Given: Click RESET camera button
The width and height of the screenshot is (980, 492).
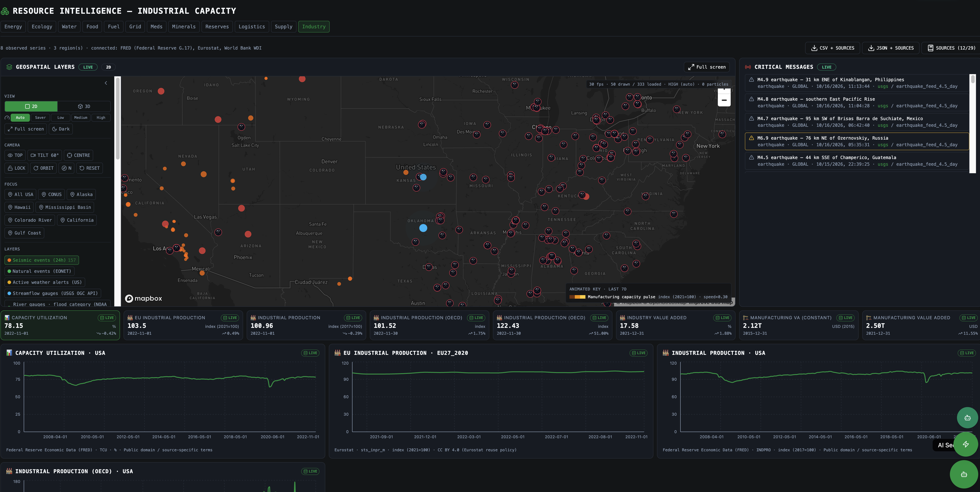Looking at the screenshot, I should (x=89, y=168).
